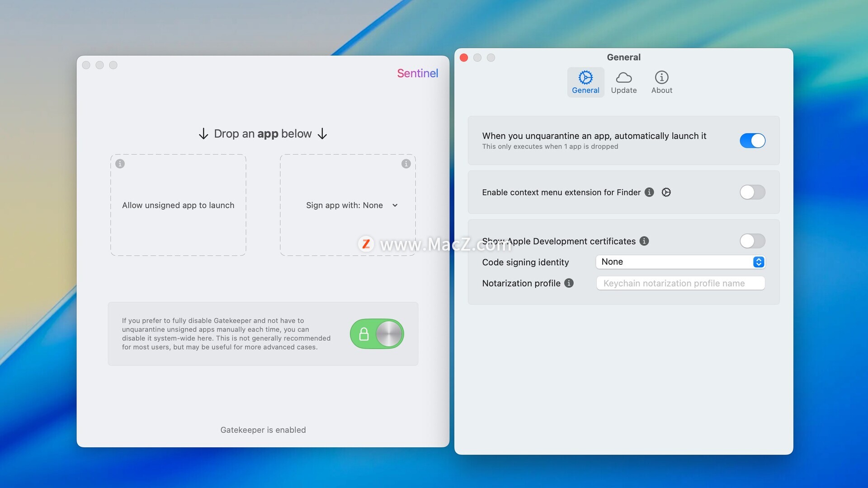Open the General preferences tab
868x488 pixels.
(585, 82)
